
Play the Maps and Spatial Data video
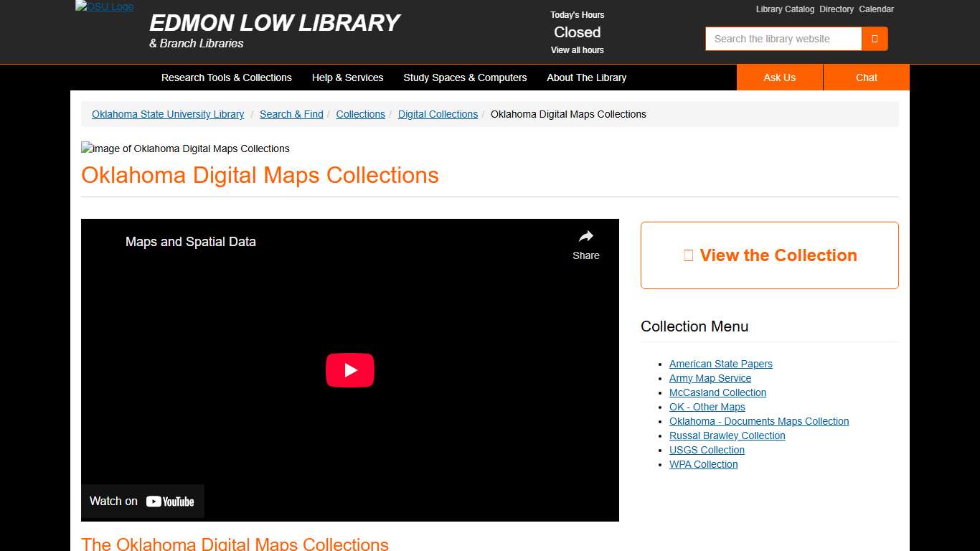(x=349, y=369)
